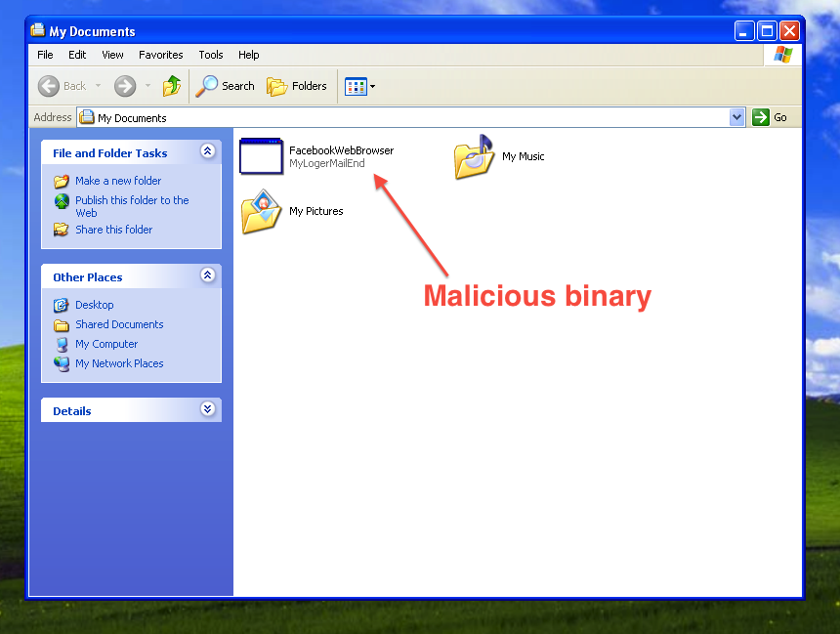840x634 pixels.
Task: Open the Search toolbar button
Action: (226, 86)
